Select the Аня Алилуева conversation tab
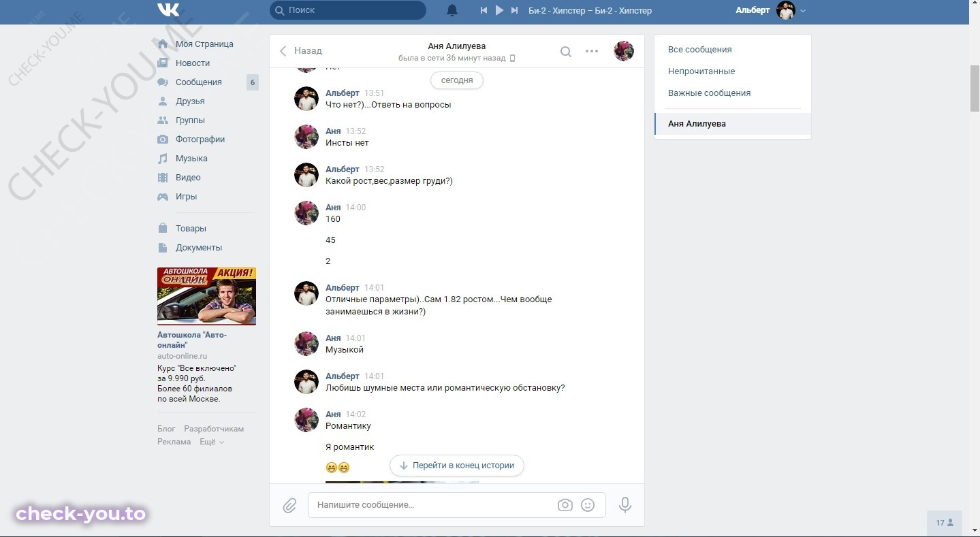Viewport: 980px width, 537px height. point(733,124)
